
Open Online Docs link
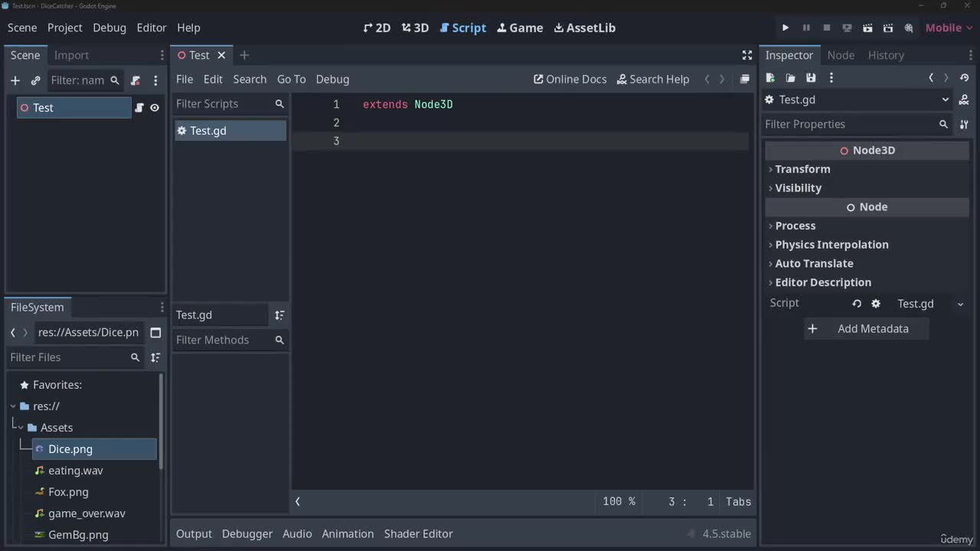tap(570, 79)
